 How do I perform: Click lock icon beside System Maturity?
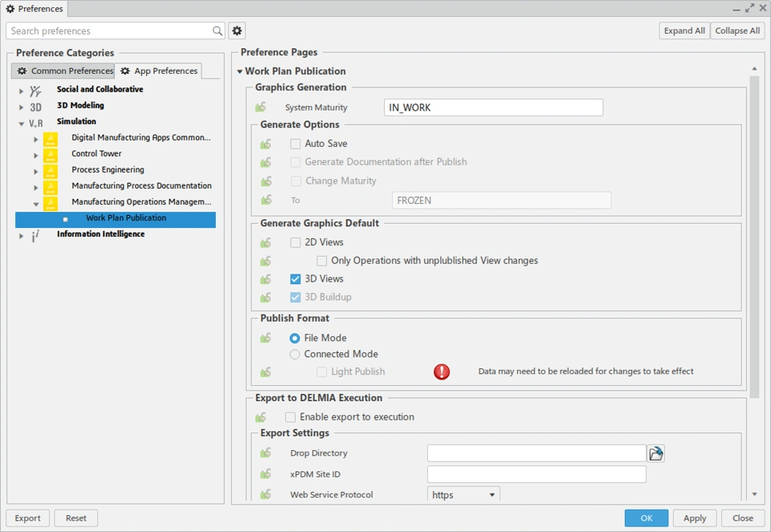(x=261, y=108)
